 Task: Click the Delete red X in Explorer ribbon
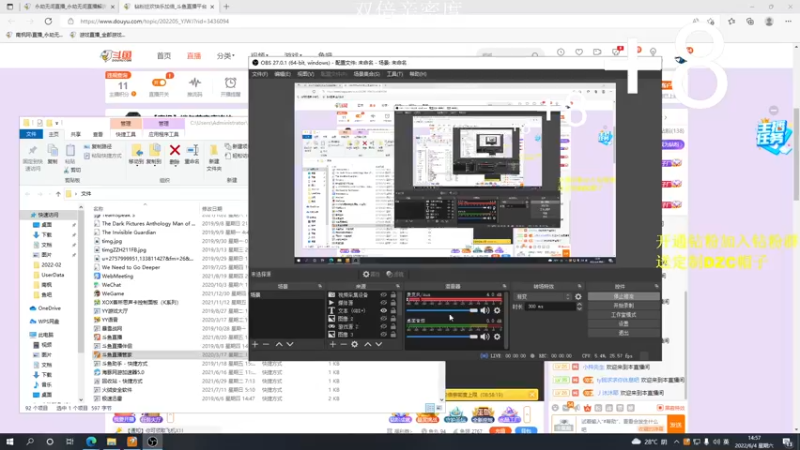(174, 150)
